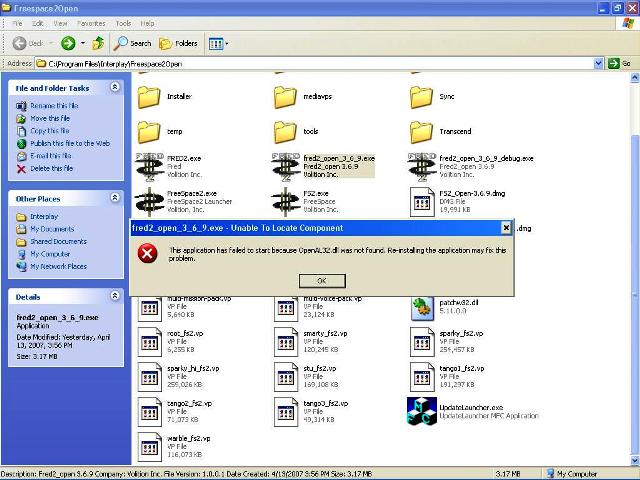Open the Installer folder icon
640x480 pixels.
(x=149, y=97)
